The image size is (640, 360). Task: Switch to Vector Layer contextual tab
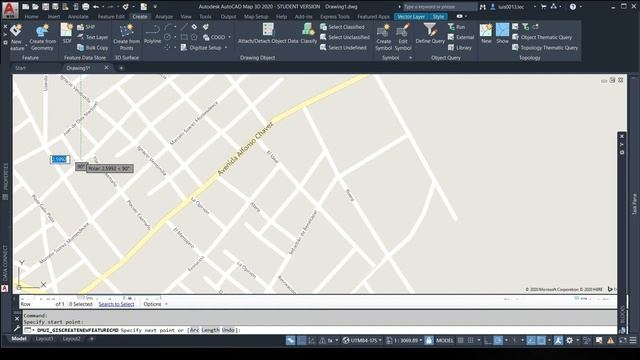(411, 17)
